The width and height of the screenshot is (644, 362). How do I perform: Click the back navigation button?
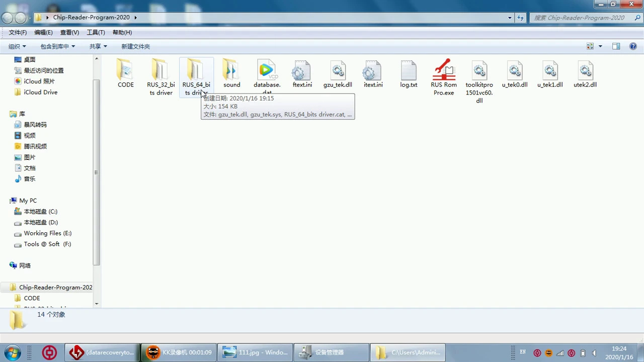tap(7, 18)
